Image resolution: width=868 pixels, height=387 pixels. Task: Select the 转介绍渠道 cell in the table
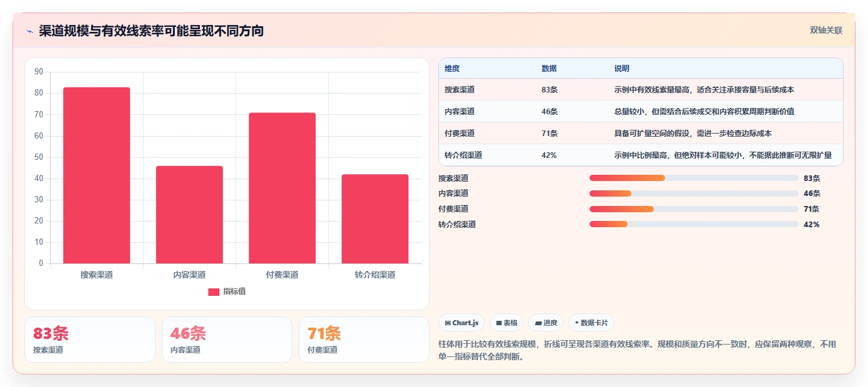pyautogui.click(x=463, y=155)
